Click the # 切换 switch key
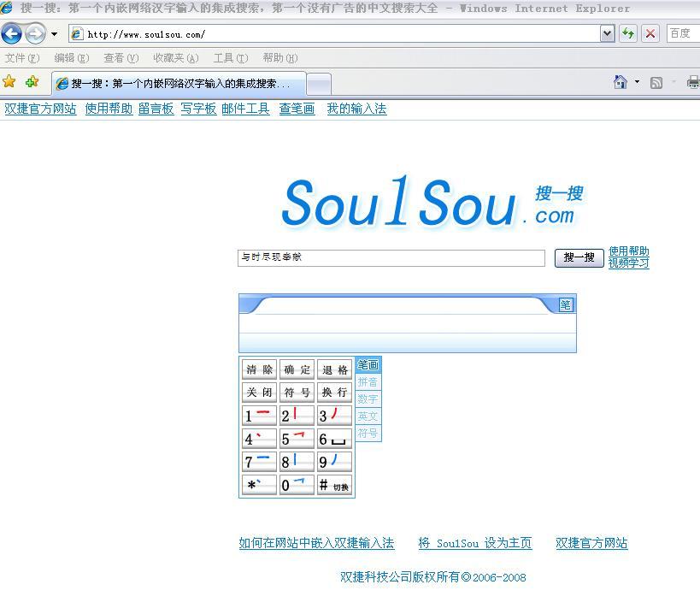The image size is (700, 608). click(334, 485)
